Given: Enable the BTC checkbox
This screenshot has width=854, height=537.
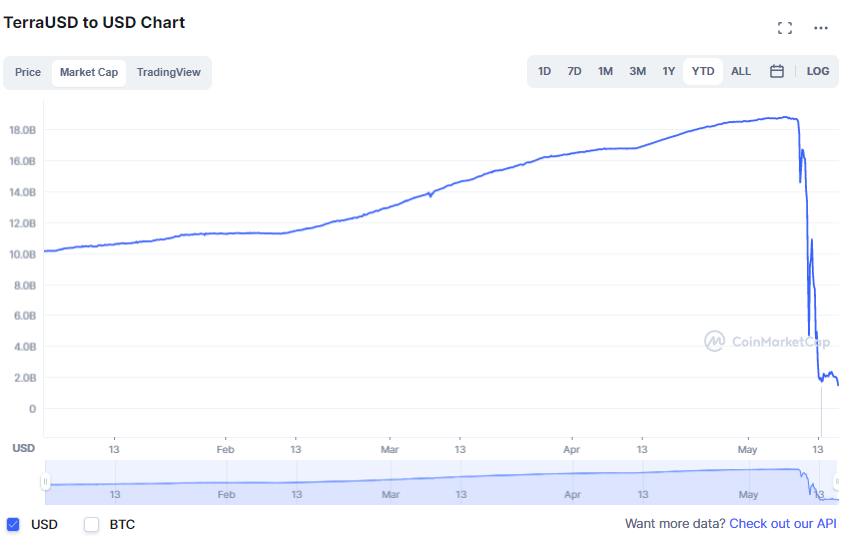Looking at the screenshot, I should [x=92, y=524].
